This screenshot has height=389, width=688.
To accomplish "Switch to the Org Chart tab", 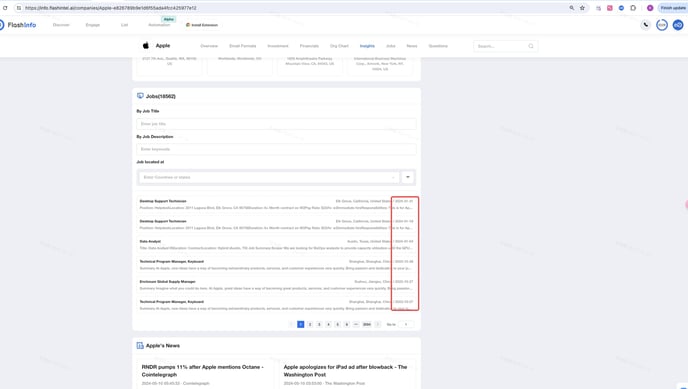I will 339,46.
